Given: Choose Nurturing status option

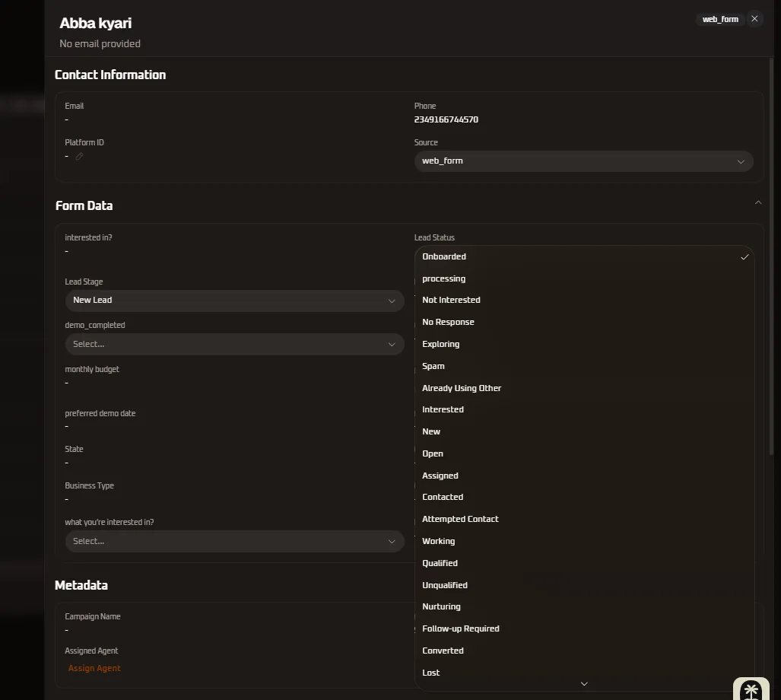Looking at the screenshot, I should pyautogui.click(x=584, y=607).
